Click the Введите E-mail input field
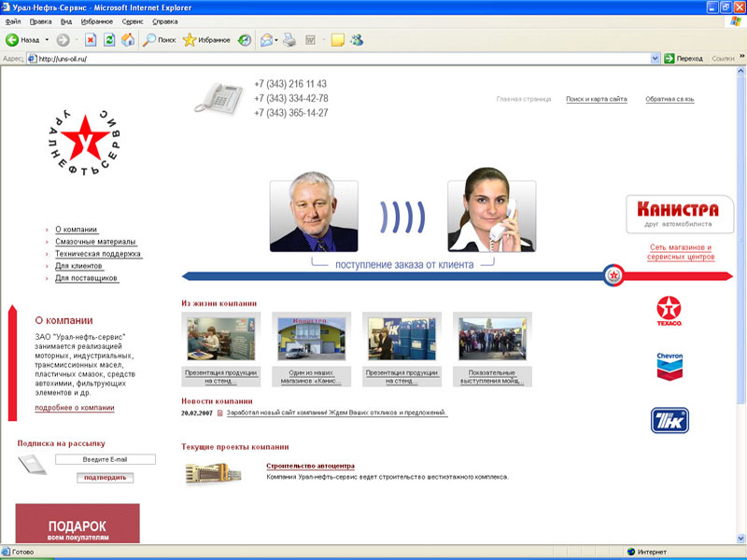Screen dimensions: 747x560 click(106, 459)
